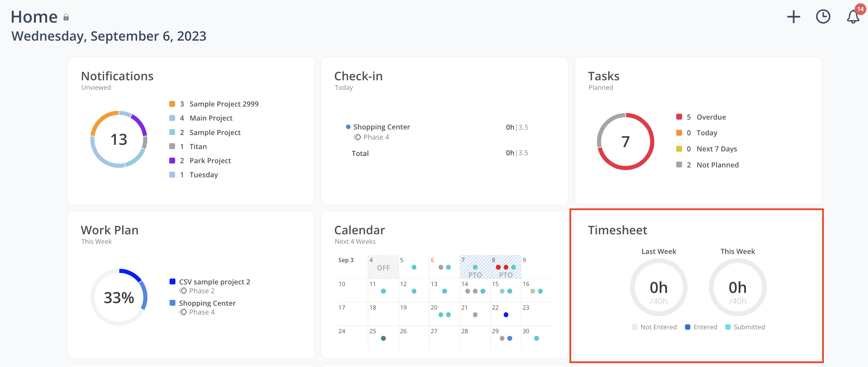Open Sample Project 2999 notifications entry
Screen dimensions: 868x367
click(224, 104)
